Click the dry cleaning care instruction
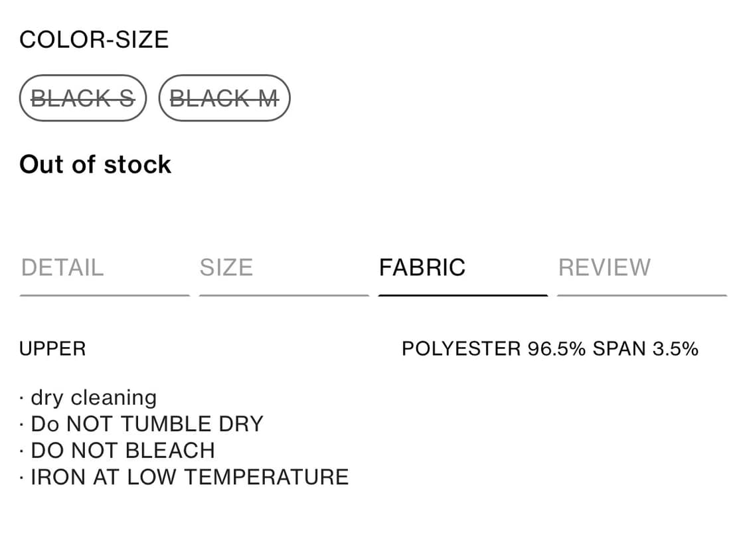This screenshot has width=747, height=560. click(93, 397)
